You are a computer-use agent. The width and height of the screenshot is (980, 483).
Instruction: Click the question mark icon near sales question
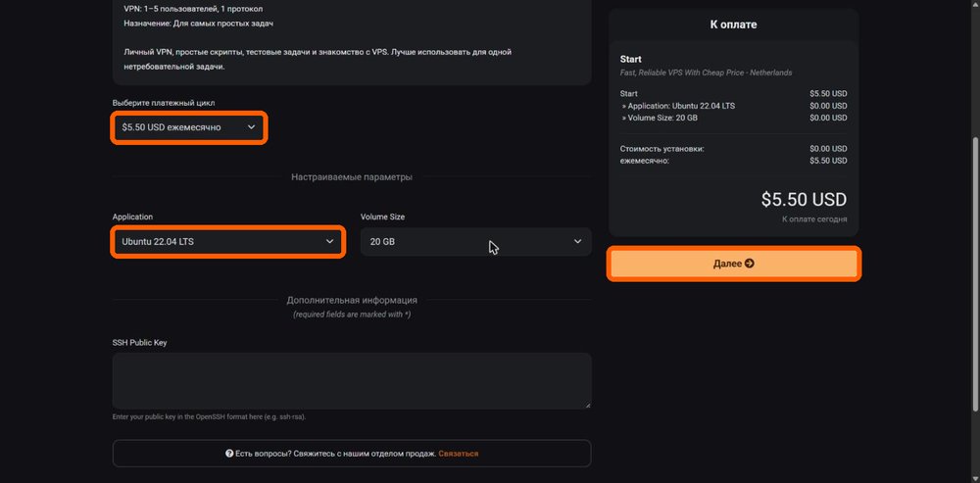(229, 454)
